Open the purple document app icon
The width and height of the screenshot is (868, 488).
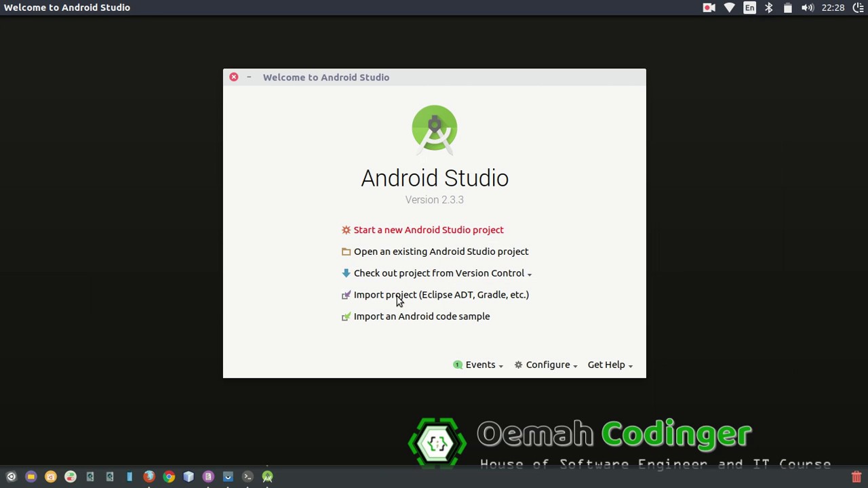tap(208, 476)
